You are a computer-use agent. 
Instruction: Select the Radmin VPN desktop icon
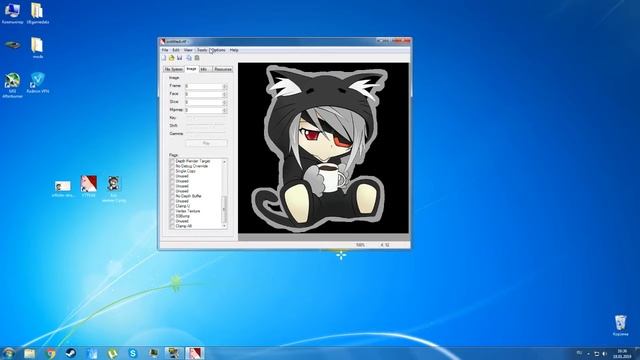pyautogui.click(x=38, y=83)
